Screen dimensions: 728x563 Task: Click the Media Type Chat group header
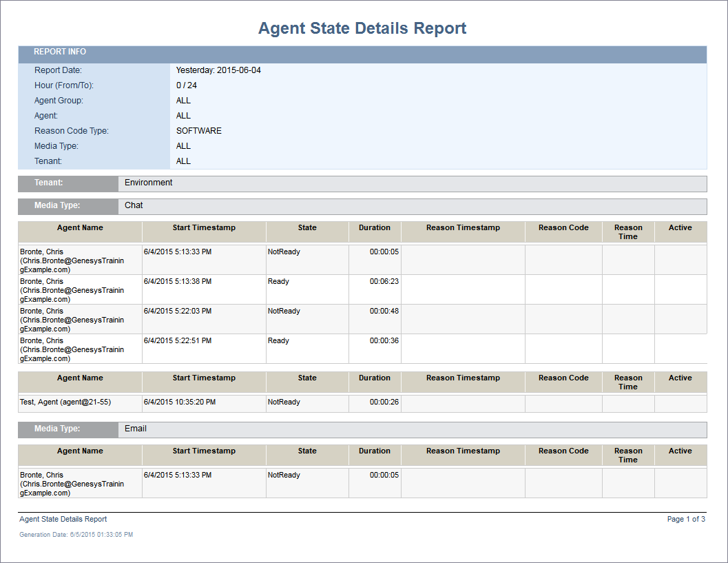[134, 205]
